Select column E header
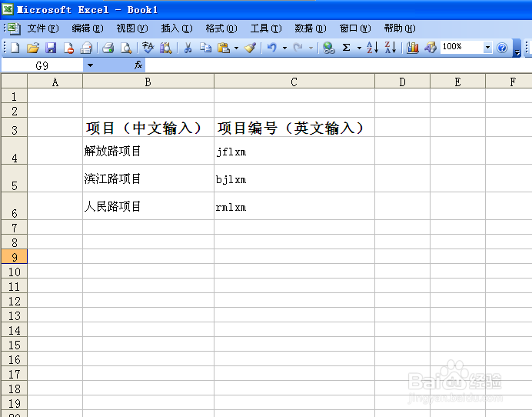Viewport: 532px width, 417px height. coord(457,82)
